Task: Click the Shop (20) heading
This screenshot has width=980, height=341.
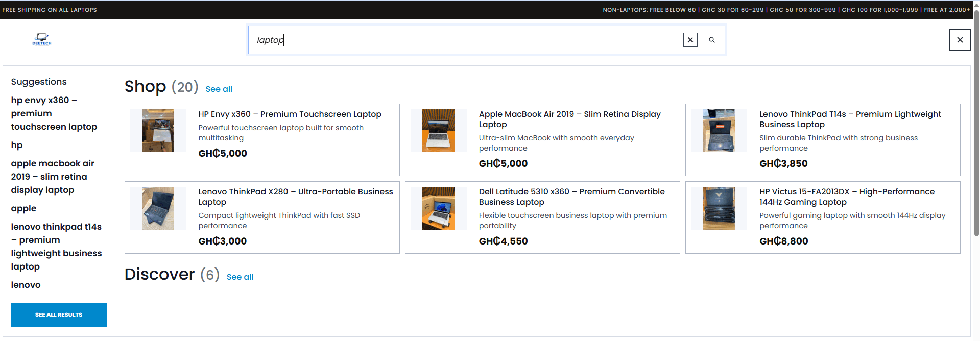Action: (161, 86)
